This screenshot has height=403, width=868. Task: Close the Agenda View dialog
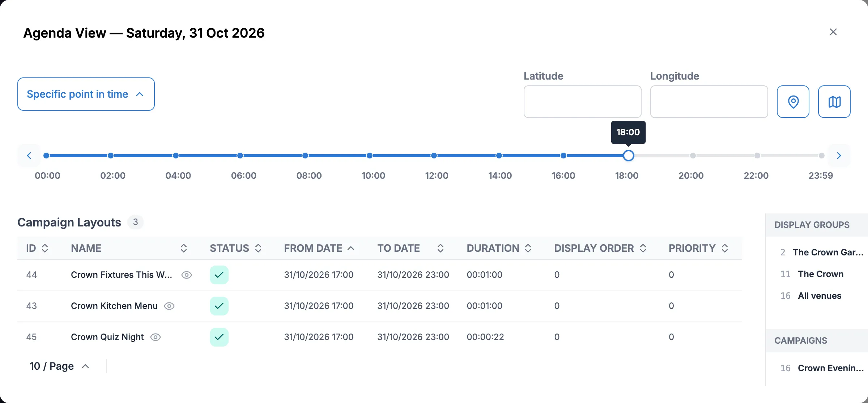pos(833,32)
